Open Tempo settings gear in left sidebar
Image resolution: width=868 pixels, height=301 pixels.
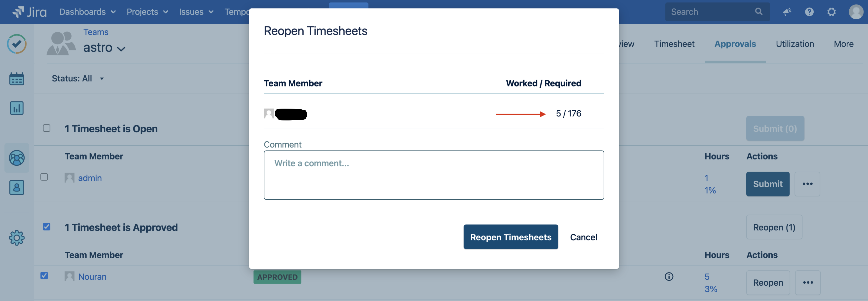point(16,238)
